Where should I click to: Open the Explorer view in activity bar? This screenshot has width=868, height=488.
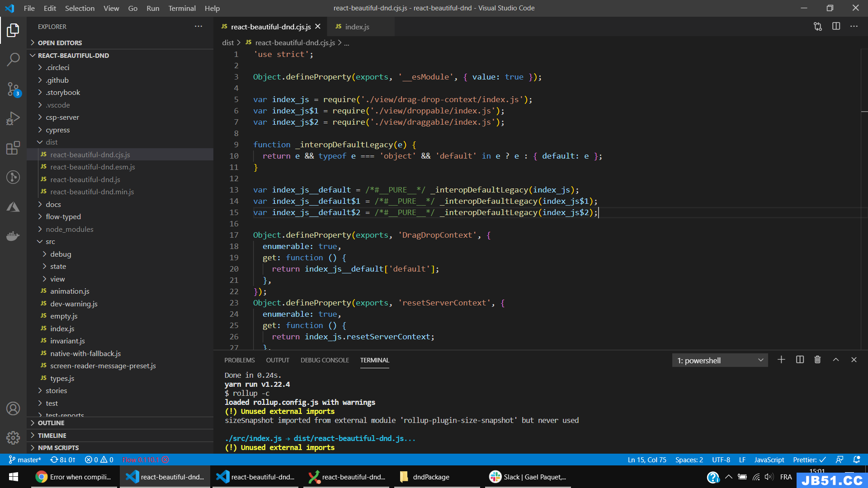coord(13,30)
